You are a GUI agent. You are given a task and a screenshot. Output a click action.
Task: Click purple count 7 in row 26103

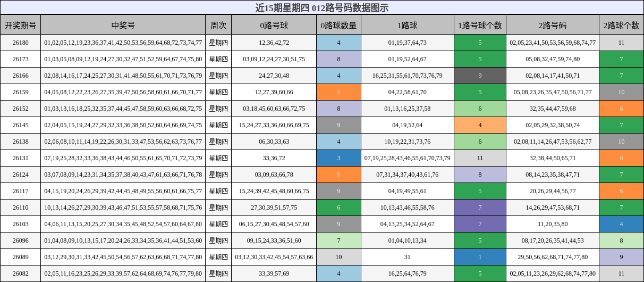[x=480, y=224]
